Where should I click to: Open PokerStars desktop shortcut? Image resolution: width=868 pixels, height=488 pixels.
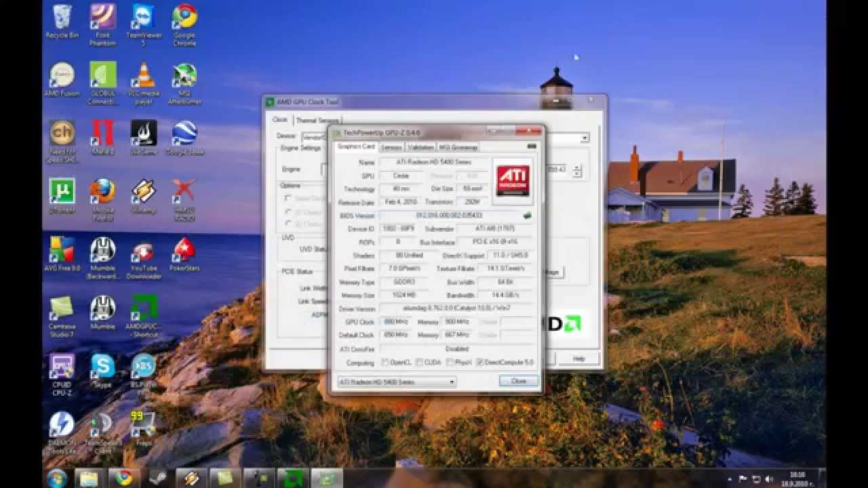(184, 254)
